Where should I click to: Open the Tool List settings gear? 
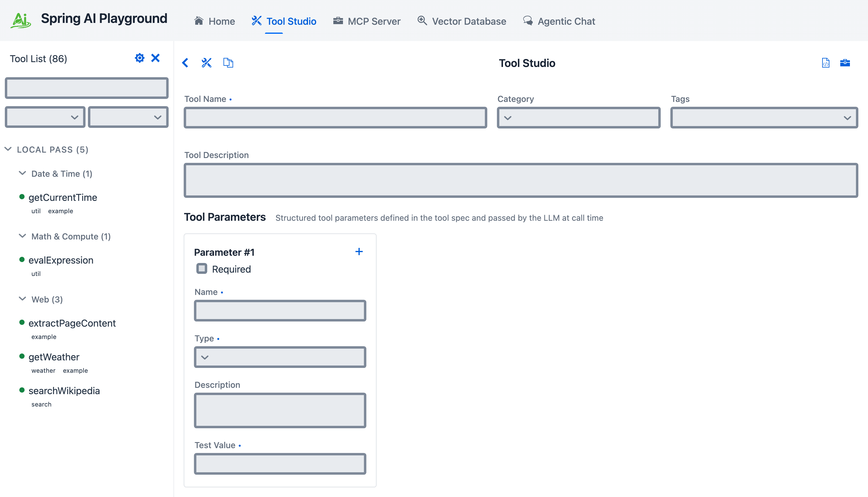click(x=140, y=58)
